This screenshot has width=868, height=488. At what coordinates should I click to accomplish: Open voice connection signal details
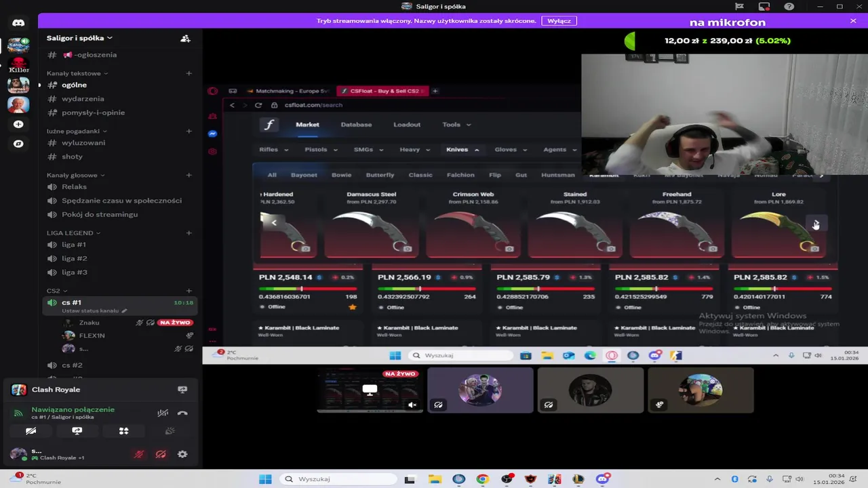(x=18, y=413)
